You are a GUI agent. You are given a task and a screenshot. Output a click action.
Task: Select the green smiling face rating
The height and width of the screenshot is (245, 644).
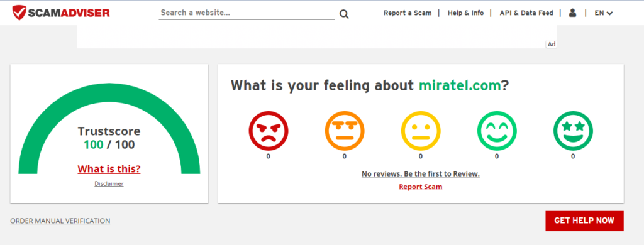click(x=497, y=131)
